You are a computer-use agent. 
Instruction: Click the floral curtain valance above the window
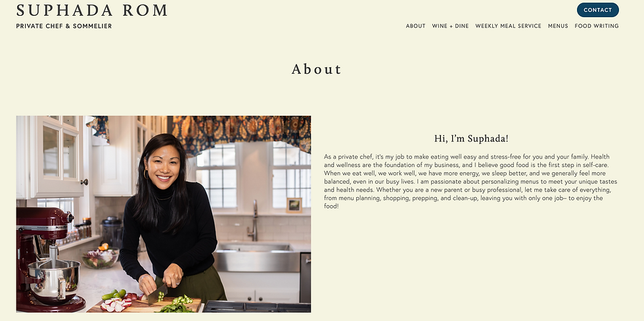(x=241, y=134)
